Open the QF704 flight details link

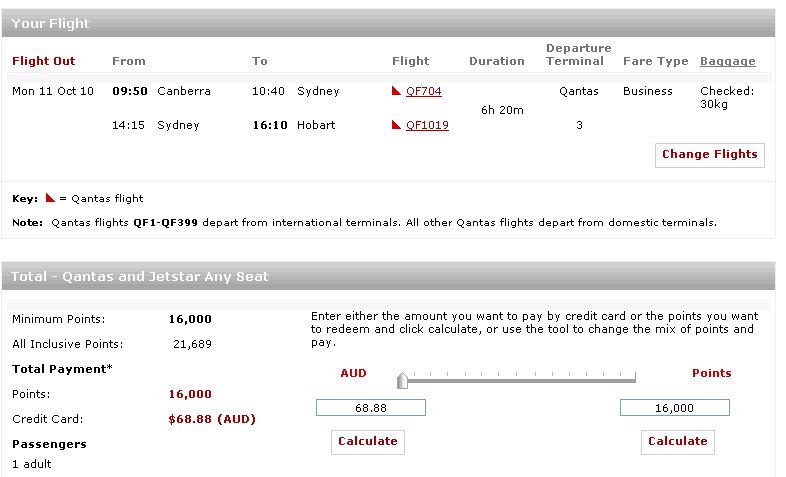pos(424,91)
